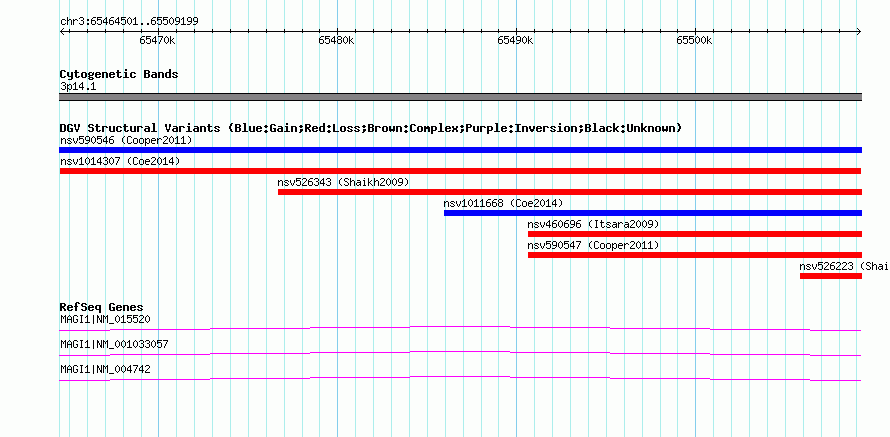
Task: Click the right arrow of the ruler
Action: (x=859, y=31)
